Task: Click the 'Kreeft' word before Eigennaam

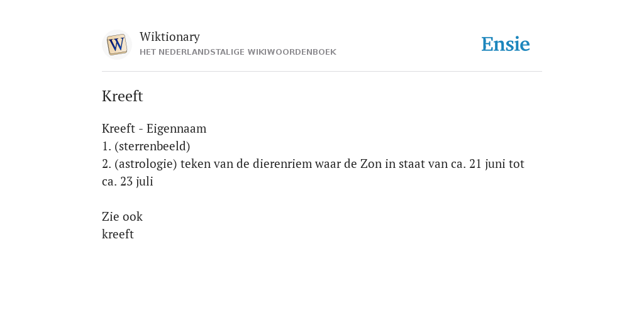Action: click(118, 128)
